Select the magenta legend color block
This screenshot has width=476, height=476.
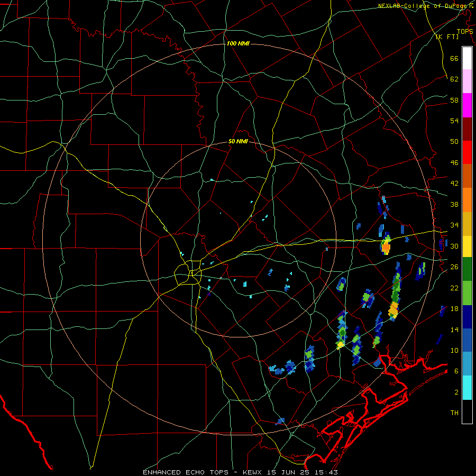coord(467,105)
